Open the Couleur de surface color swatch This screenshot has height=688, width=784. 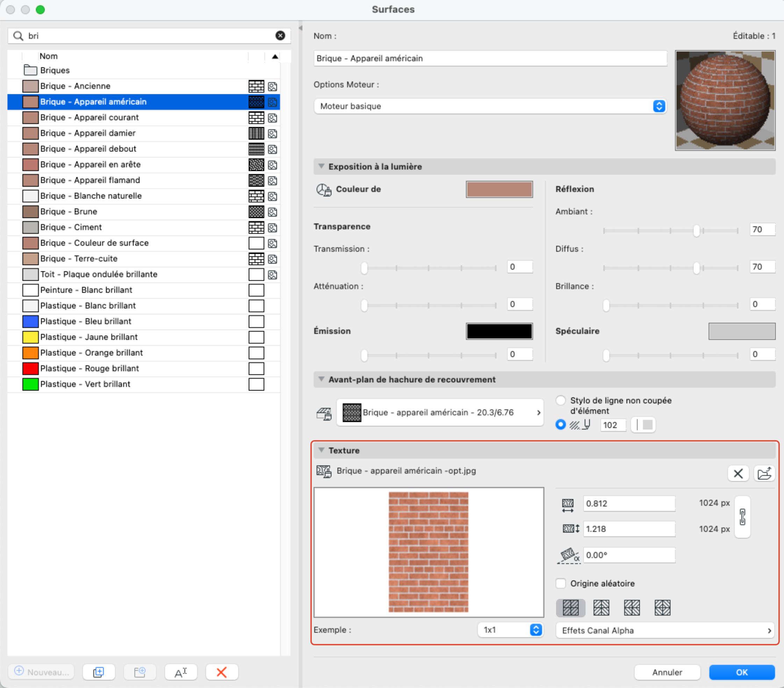(499, 189)
